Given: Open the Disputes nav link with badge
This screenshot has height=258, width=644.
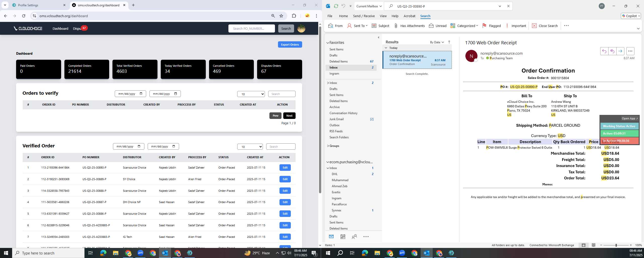Looking at the screenshot, I should pos(80,28).
